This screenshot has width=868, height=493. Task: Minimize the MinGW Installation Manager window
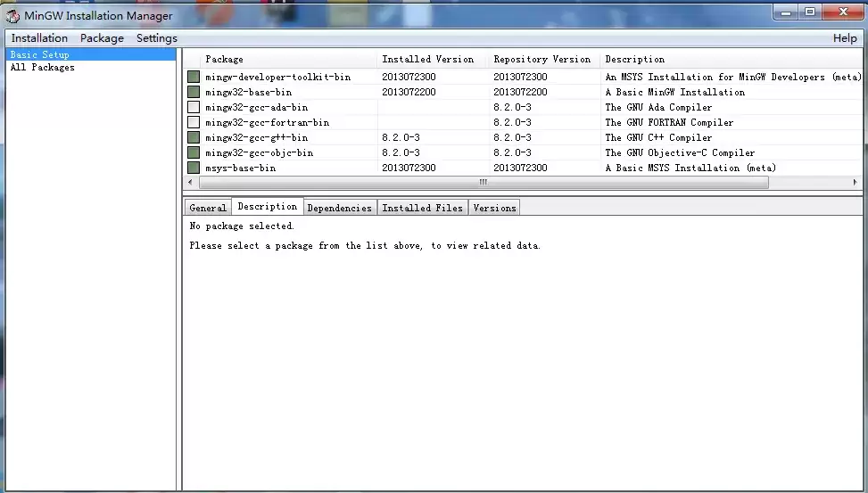click(786, 12)
